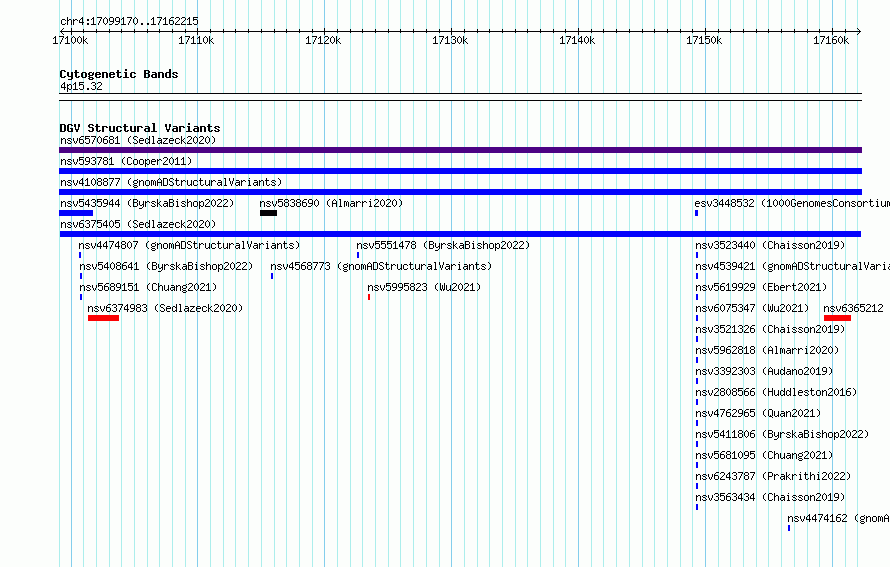Screen dimensions: 890x567
Task: Click nsv5551478 (ByrskaBishop2022) label
Action: (x=443, y=245)
